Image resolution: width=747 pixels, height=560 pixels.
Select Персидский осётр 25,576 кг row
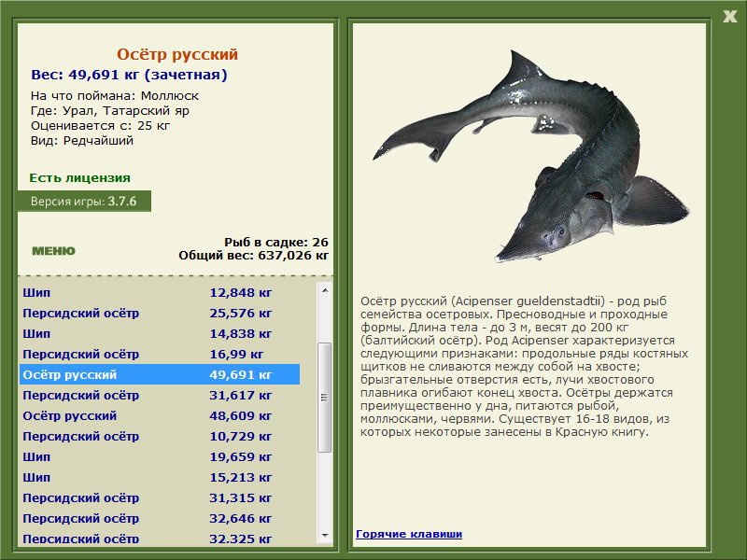pos(160,313)
